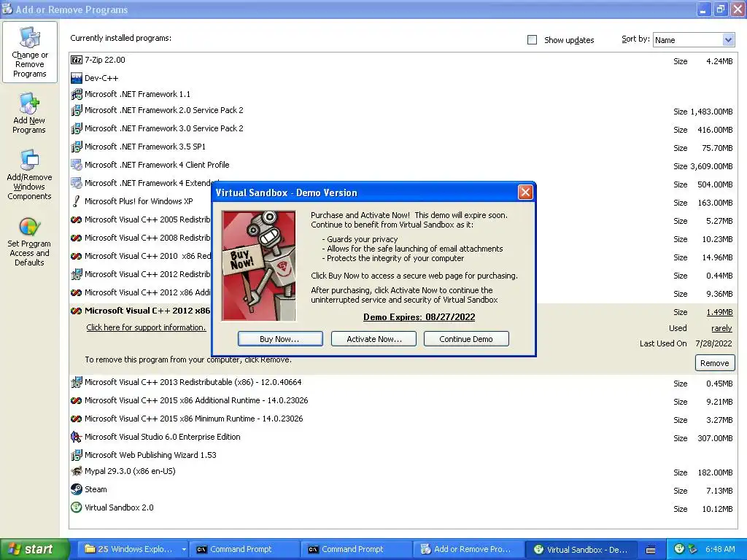747x560 pixels.
Task: Click the Continue Demo button
Action: [466, 339]
